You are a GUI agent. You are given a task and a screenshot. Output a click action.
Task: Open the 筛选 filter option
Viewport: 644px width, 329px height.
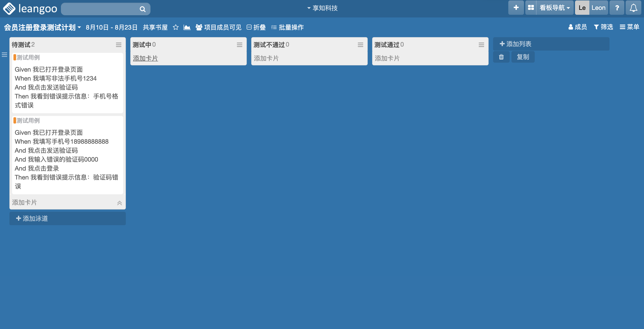603,27
